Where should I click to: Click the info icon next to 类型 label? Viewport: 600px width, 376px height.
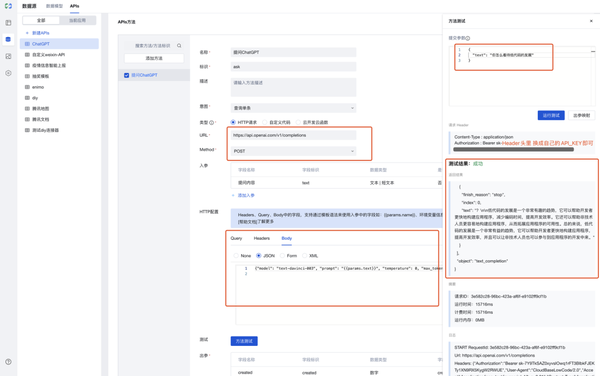211,122
